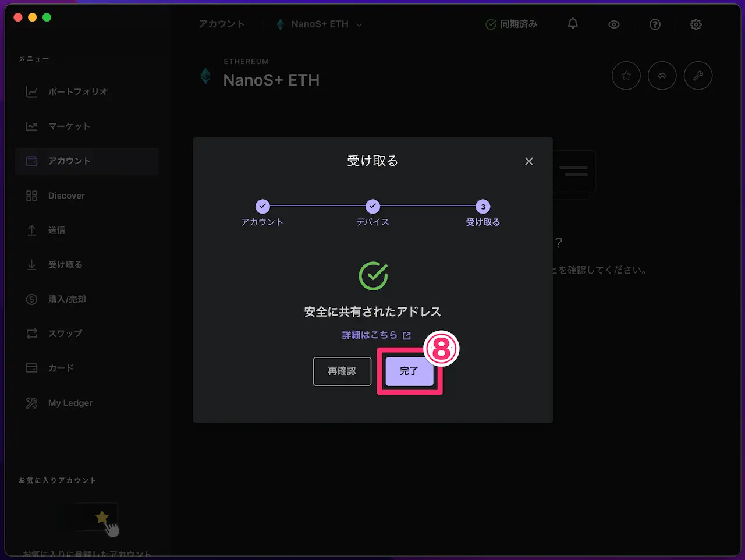Image resolution: width=745 pixels, height=560 pixels.
Task: Open the settings gear icon
Action: [x=696, y=24]
